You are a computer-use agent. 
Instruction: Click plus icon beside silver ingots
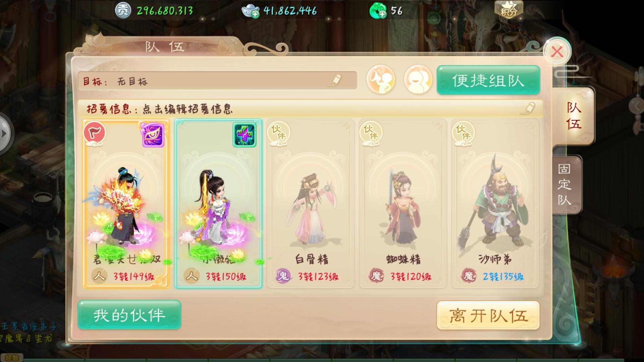(x=255, y=14)
